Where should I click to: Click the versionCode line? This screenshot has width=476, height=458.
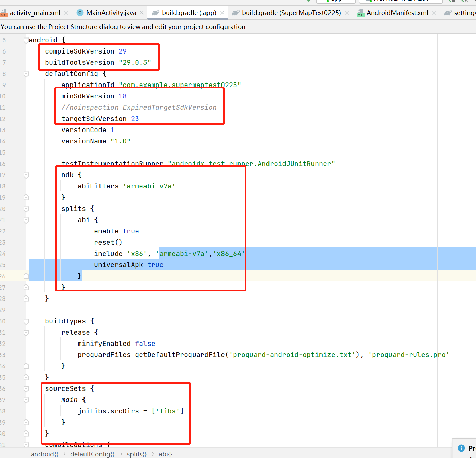[x=88, y=130]
